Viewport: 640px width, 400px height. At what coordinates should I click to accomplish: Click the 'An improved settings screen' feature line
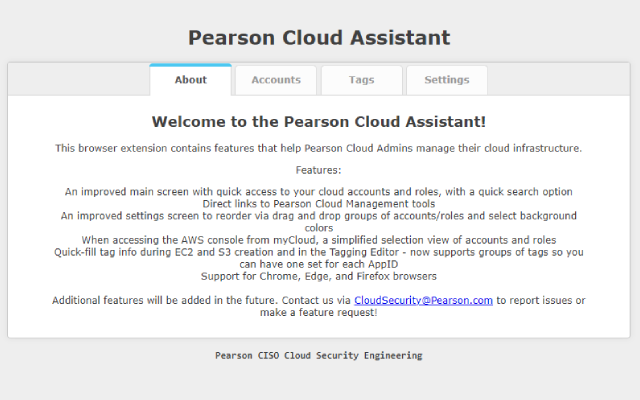point(319,215)
